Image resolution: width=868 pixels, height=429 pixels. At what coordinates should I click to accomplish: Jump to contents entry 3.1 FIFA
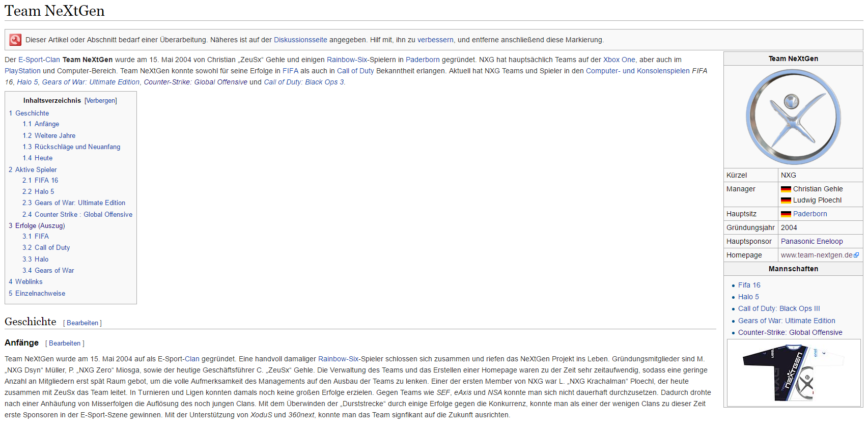(36, 237)
